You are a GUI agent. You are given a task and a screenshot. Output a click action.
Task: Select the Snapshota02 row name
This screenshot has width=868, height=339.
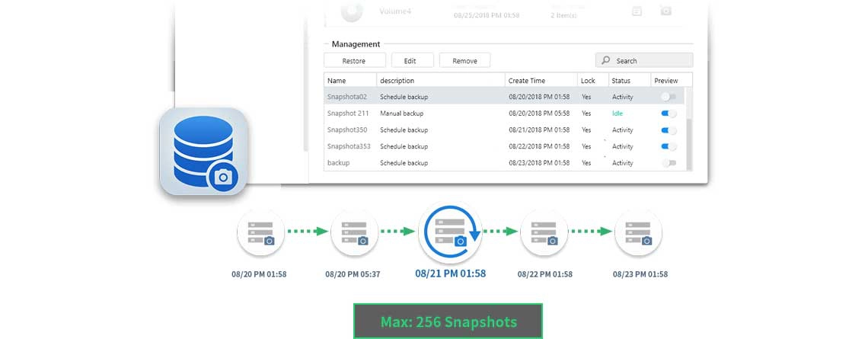tap(347, 97)
